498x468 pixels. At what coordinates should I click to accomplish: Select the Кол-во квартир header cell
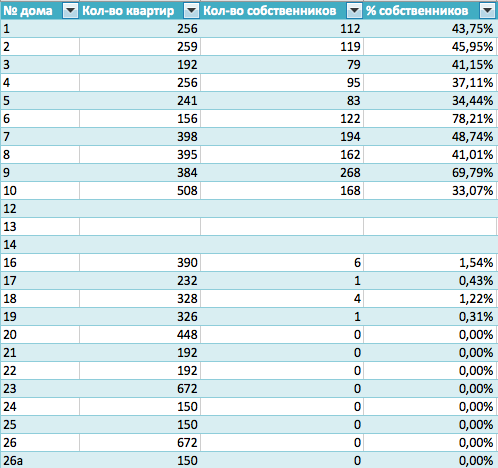[x=140, y=11]
